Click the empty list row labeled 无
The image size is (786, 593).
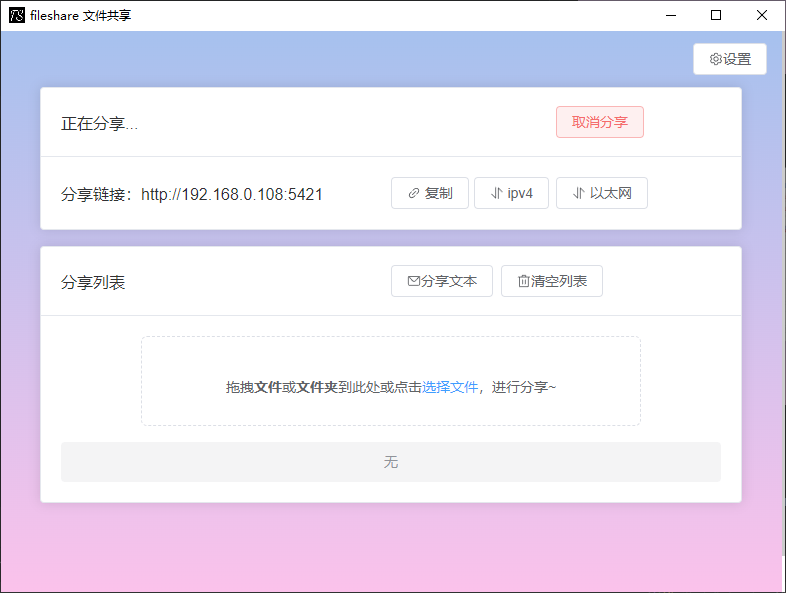click(x=391, y=462)
